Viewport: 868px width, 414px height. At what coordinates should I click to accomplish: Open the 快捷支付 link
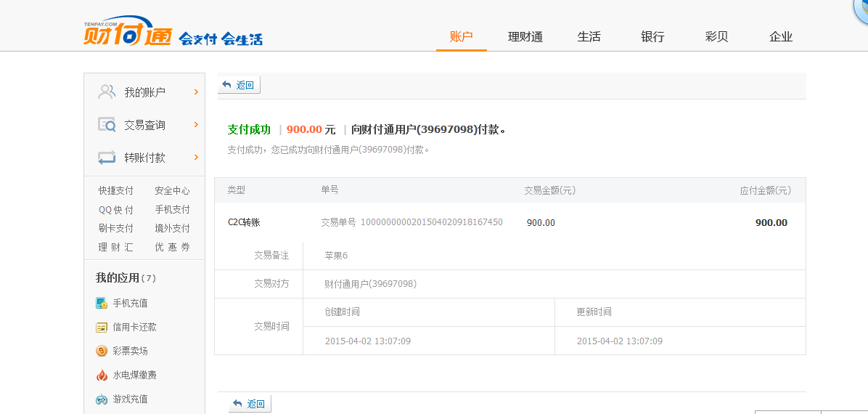[116, 190]
